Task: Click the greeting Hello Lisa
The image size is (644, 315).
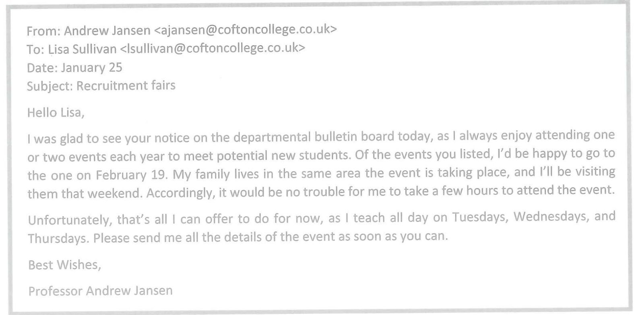Action: (x=56, y=112)
